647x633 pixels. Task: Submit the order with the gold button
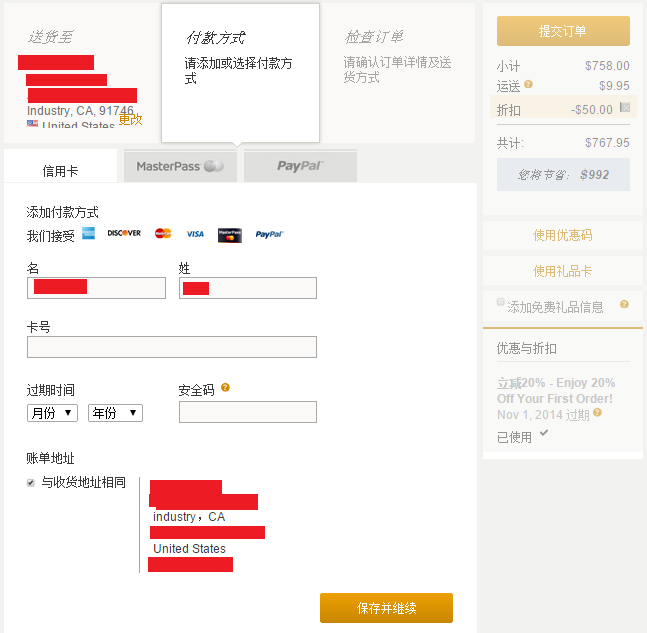563,31
